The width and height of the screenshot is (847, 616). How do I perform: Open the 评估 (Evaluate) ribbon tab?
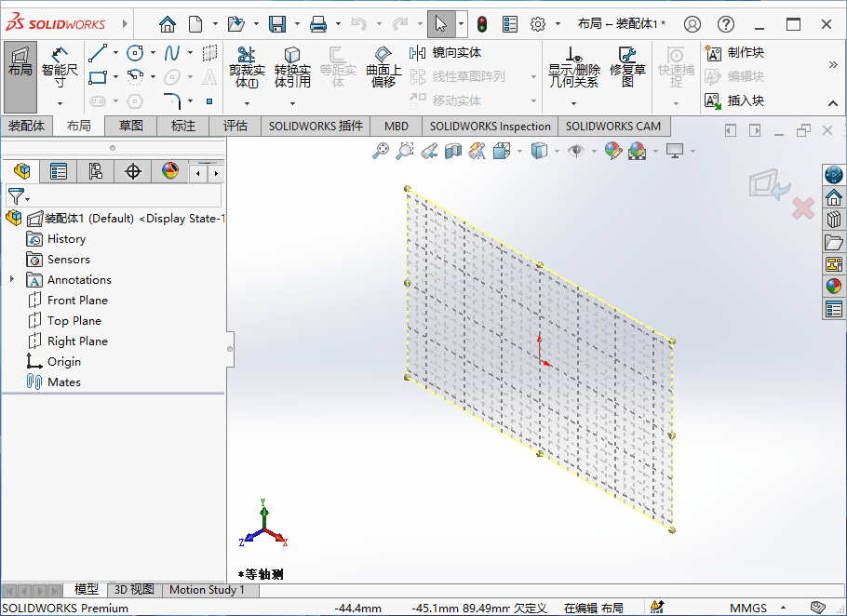[236, 126]
